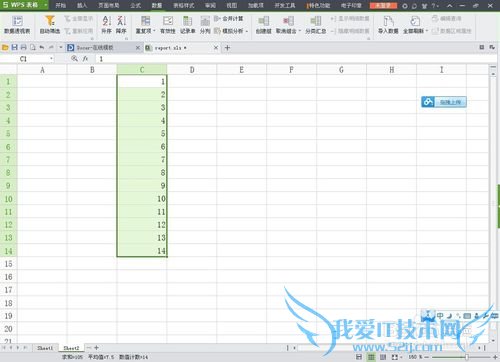Click the print preview icon in quick toolbar
The height and width of the screenshot is (362, 500).
pyautogui.click(x=33, y=48)
